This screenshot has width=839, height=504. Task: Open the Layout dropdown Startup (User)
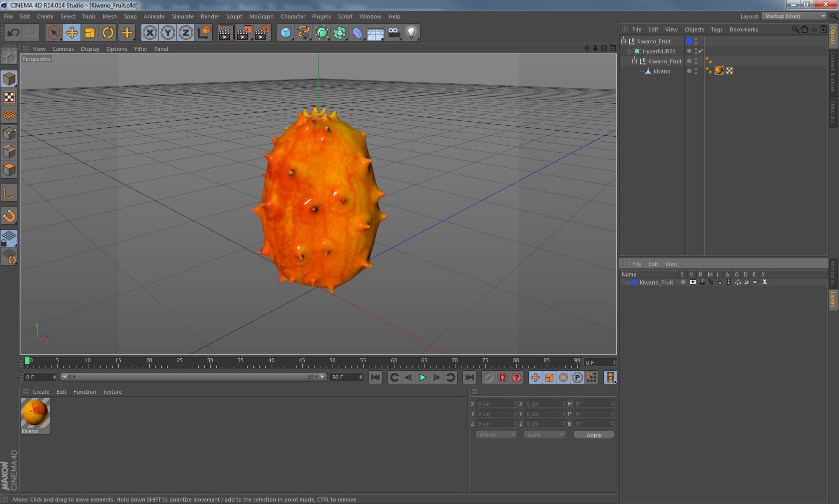point(795,16)
